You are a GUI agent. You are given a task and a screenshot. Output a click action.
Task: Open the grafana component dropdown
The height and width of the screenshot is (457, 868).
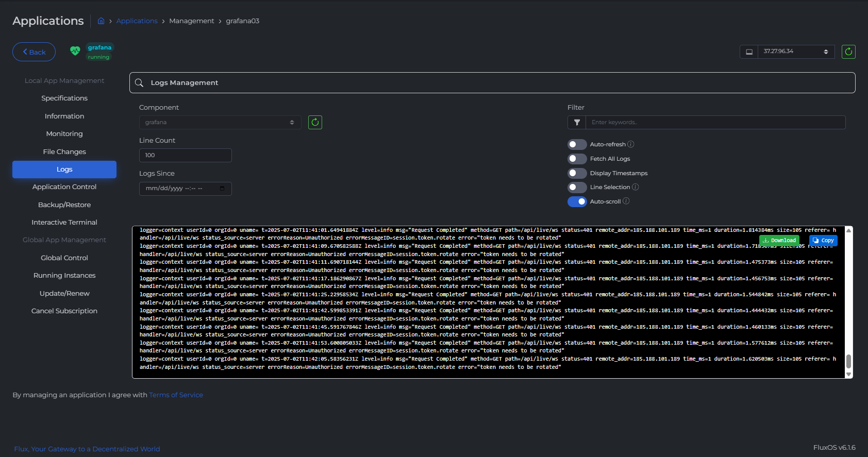[220, 123]
